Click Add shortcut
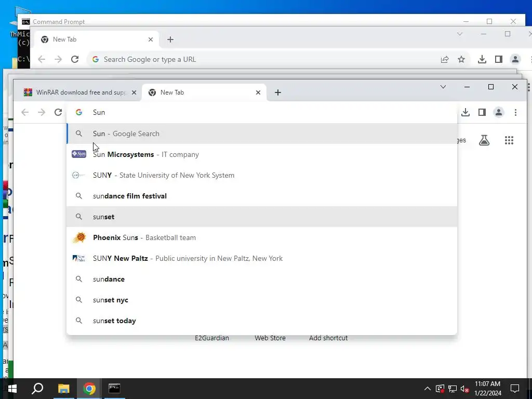 pos(328,338)
